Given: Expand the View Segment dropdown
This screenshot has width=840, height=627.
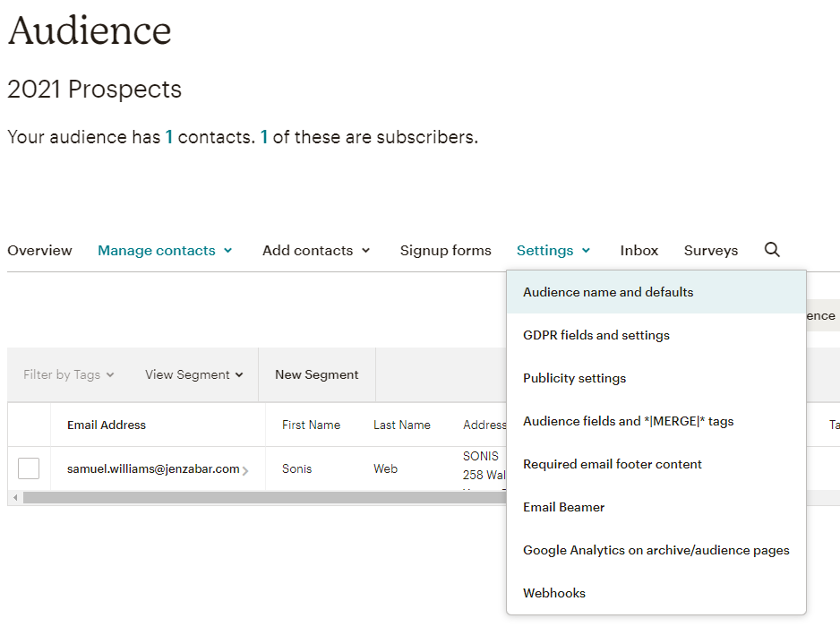Looking at the screenshot, I should tap(193, 374).
